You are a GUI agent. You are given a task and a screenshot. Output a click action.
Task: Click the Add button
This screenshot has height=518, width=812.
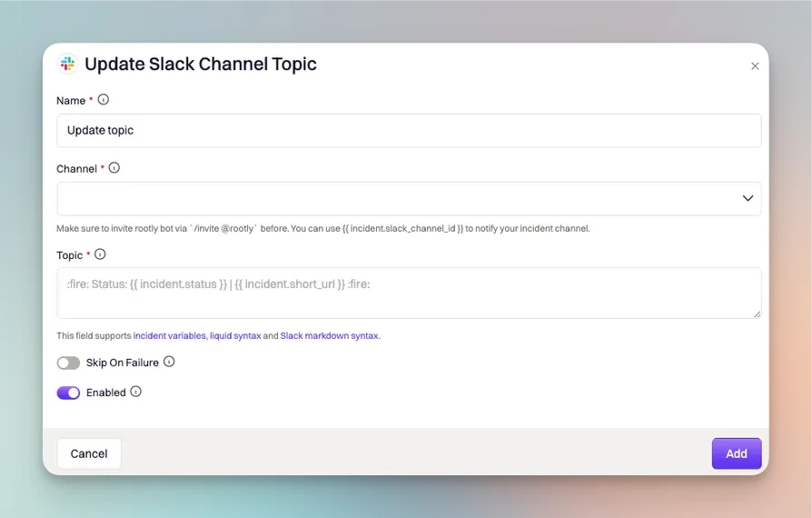[x=737, y=453]
